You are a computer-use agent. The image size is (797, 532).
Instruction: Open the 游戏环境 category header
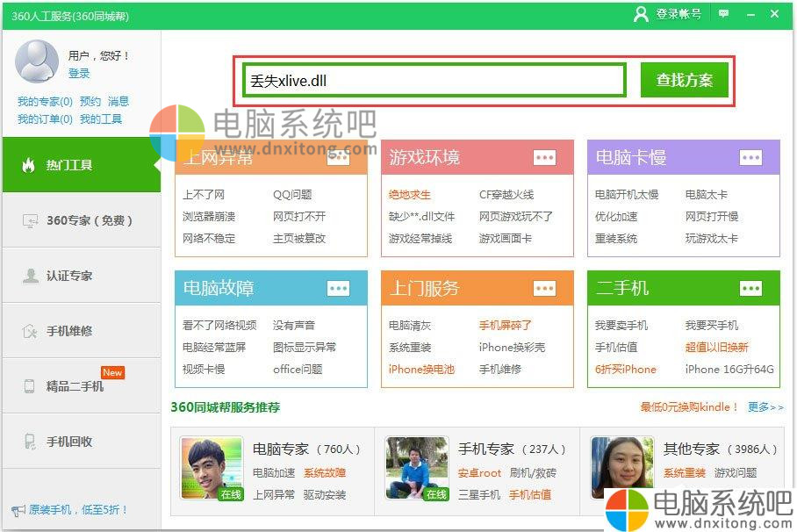(x=477, y=158)
